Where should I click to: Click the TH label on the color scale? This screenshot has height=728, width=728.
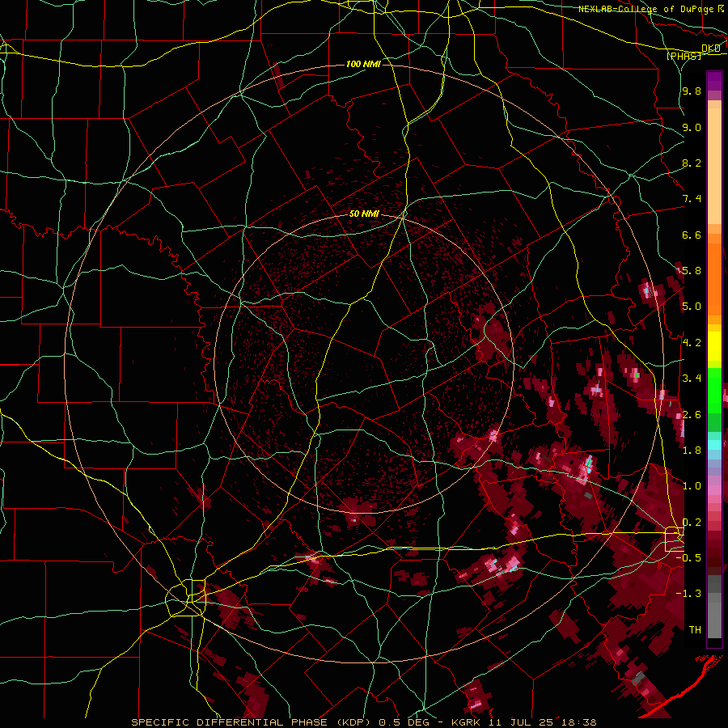click(695, 629)
